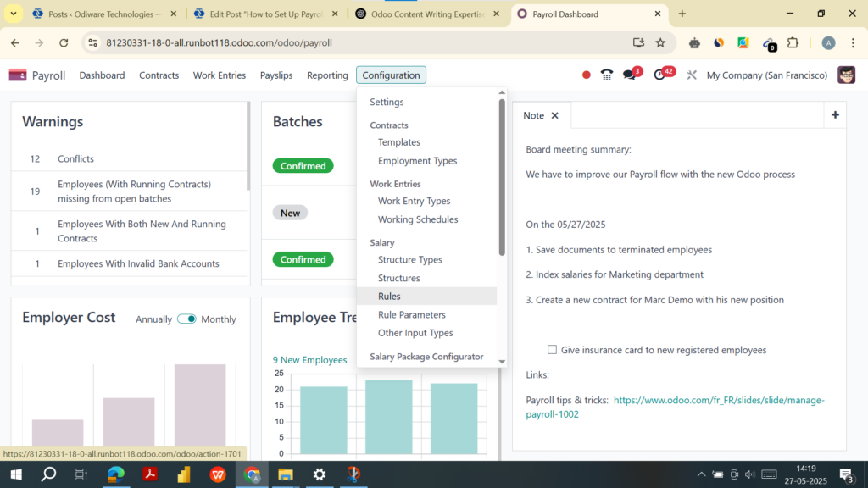Click the plus icon to add a note tab
This screenshot has height=488, width=868.
(x=835, y=114)
